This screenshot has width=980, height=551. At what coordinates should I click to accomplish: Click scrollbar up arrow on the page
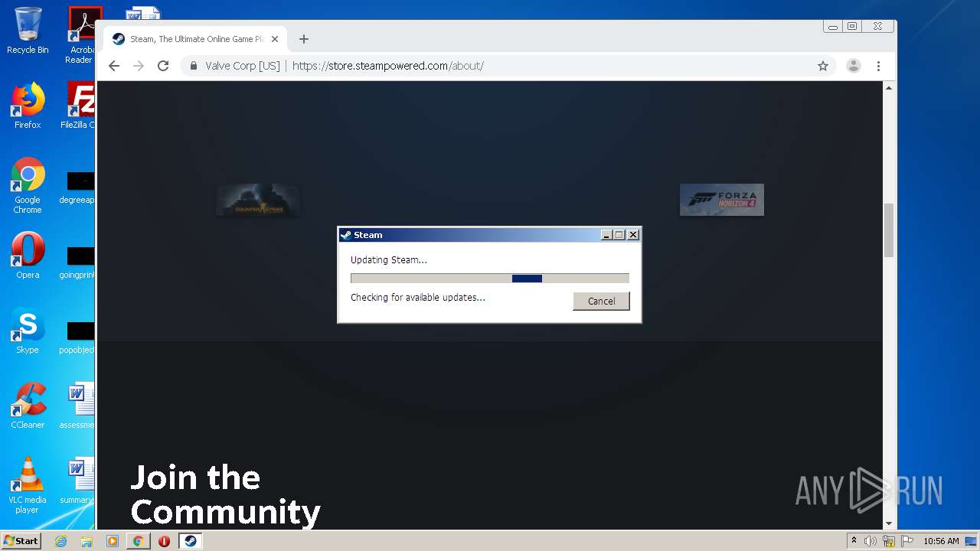tap(889, 88)
